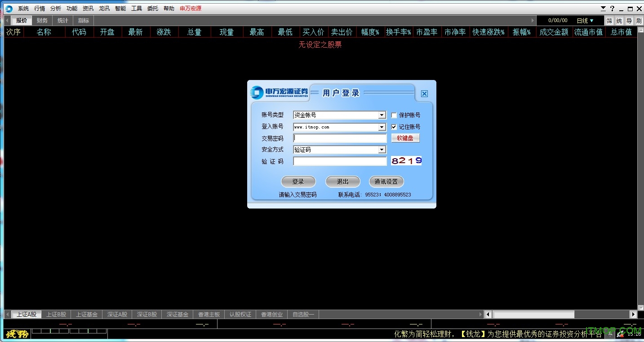Select the 上证基金 market tab
The width and height of the screenshot is (644, 342).
87,315
